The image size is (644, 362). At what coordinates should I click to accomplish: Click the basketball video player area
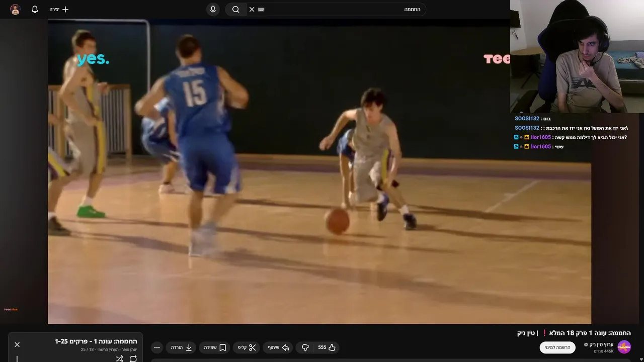tap(319, 171)
